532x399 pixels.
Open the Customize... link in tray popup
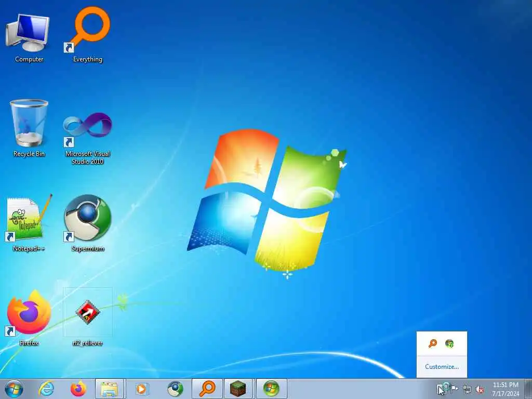tap(442, 367)
